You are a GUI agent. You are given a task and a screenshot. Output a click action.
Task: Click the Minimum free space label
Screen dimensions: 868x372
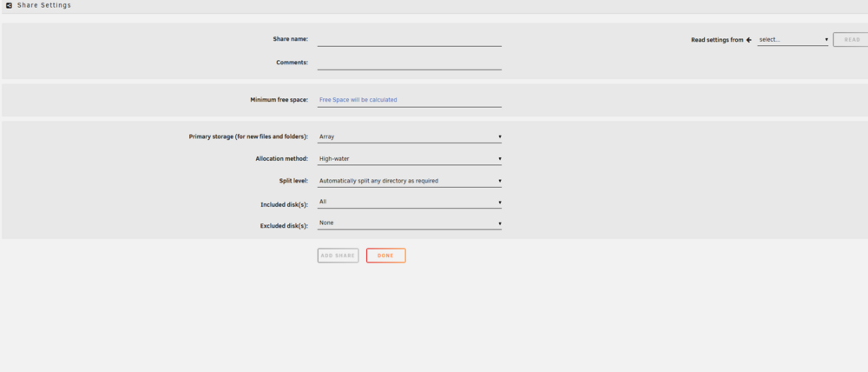(x=279, y=100)
